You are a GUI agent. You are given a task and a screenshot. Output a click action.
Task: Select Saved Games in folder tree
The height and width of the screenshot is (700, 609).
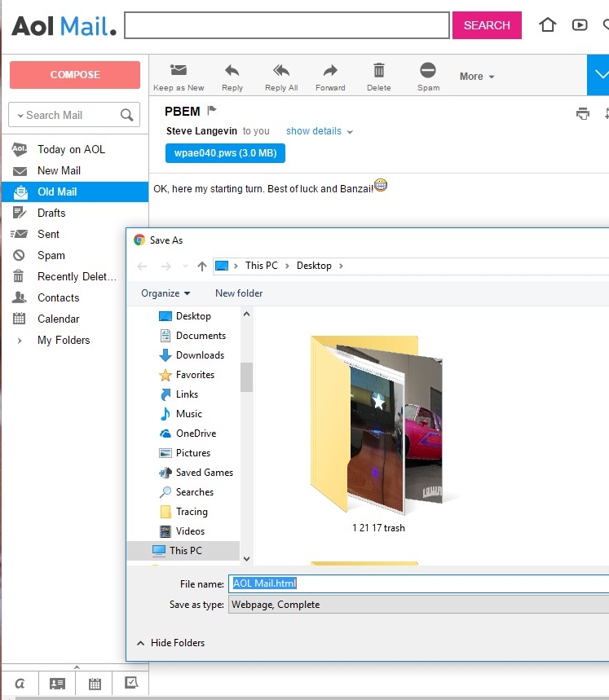pyautogui.click(x=204, y=473)
